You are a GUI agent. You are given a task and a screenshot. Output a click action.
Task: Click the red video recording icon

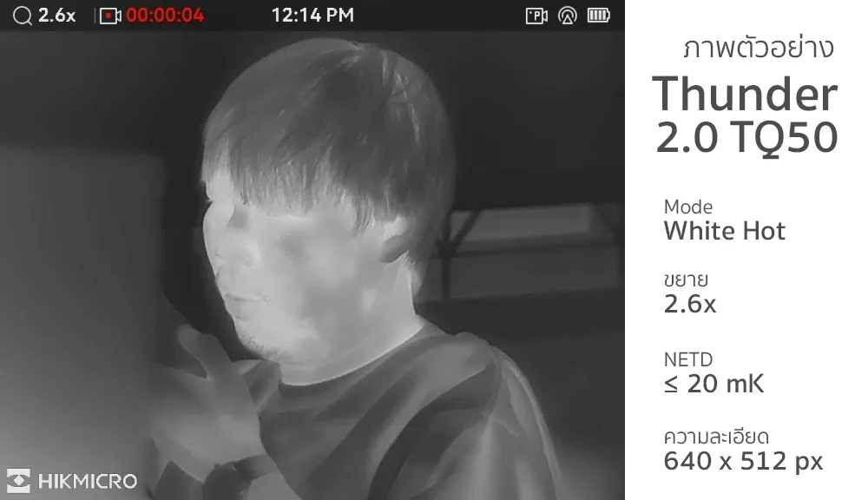click(110, 16)
